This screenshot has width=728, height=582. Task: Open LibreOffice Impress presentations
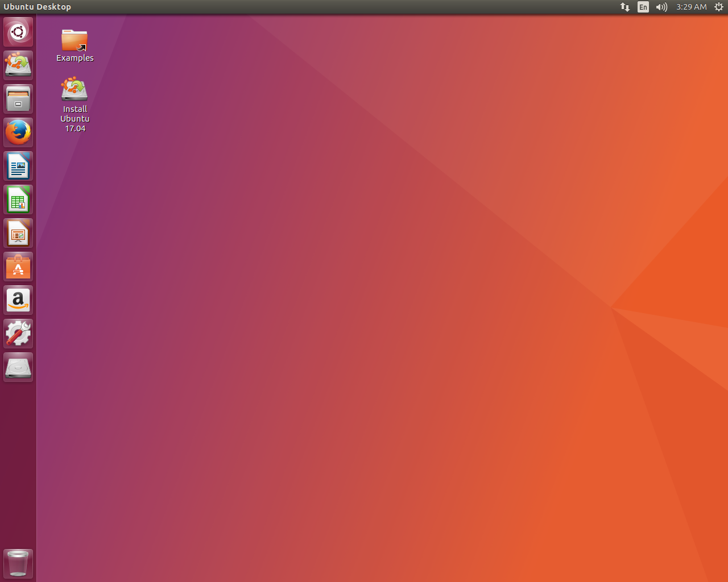click(18, 232)
